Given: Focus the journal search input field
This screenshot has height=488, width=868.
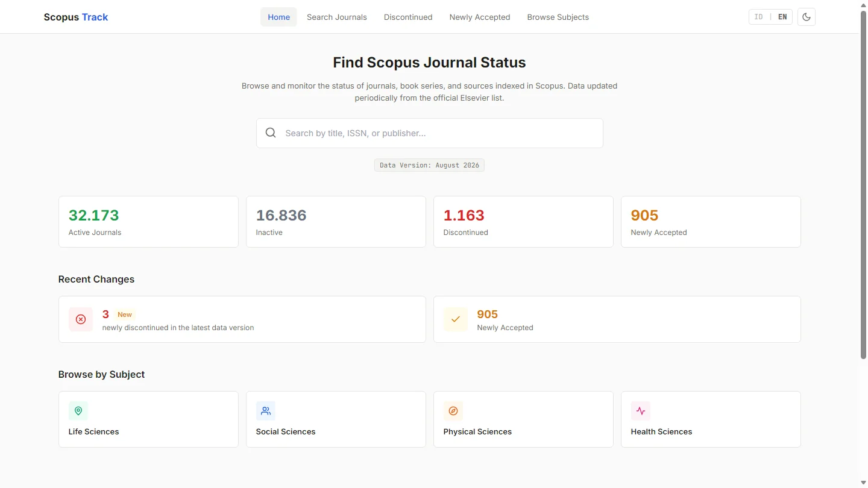Looking at the screenshot, I should (x=430, y=133).
